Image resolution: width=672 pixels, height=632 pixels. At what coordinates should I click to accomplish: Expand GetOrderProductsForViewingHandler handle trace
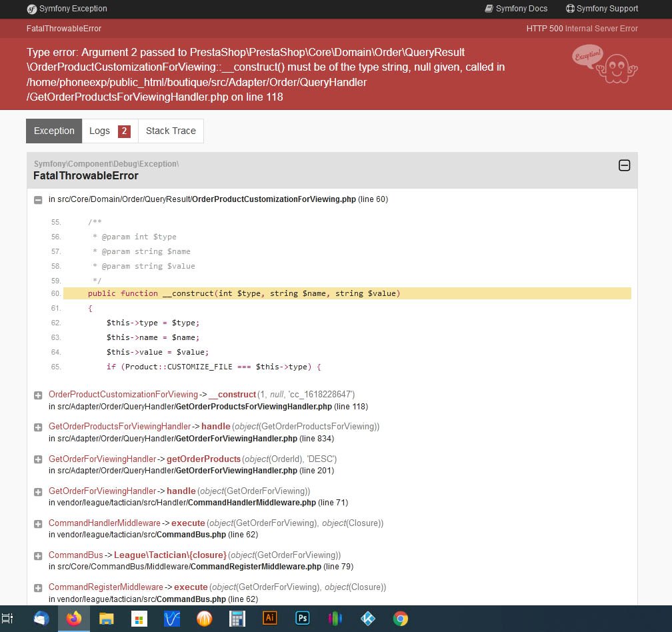point(38,427)
